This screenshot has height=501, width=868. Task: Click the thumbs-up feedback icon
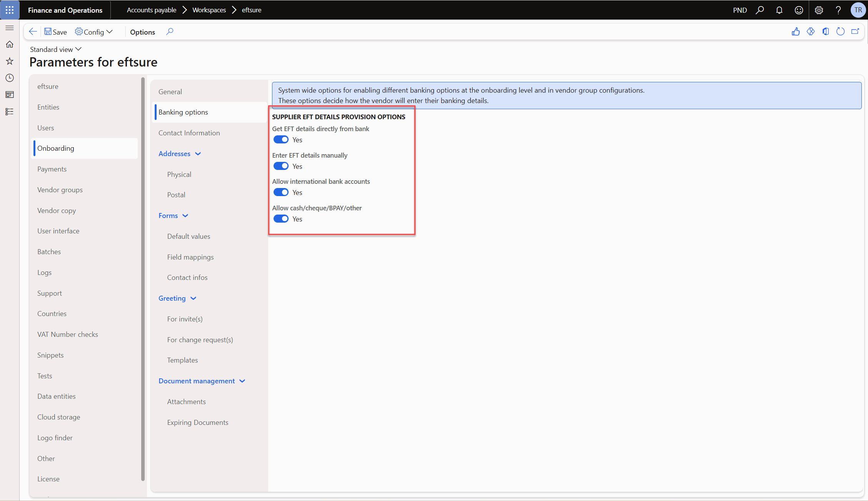(x=796, y=32)
